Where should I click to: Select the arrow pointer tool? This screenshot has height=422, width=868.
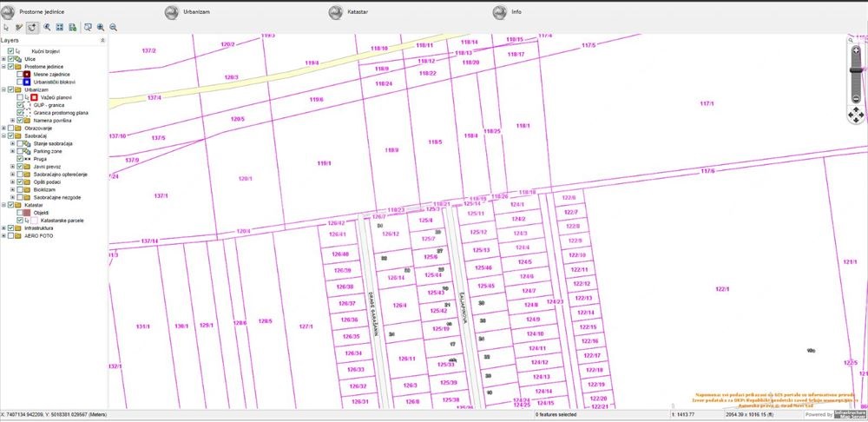coord(6,27)
